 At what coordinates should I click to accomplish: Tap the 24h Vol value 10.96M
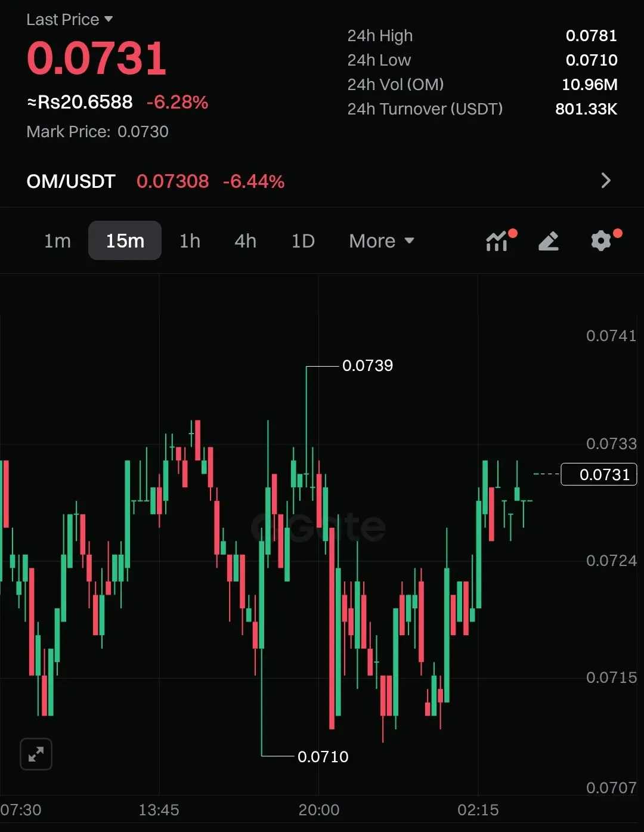[590, 85]
